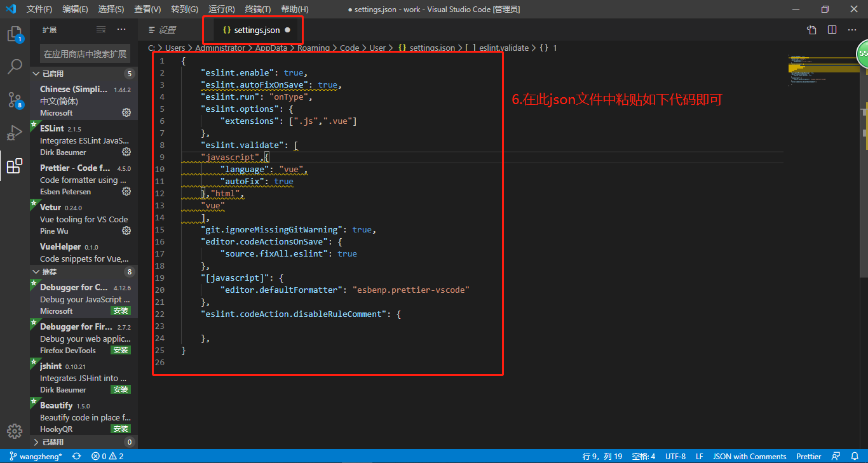Click the split editor right icon
Image resolution: width=868 pixels, height=463 pixels.
coord(832,30)
